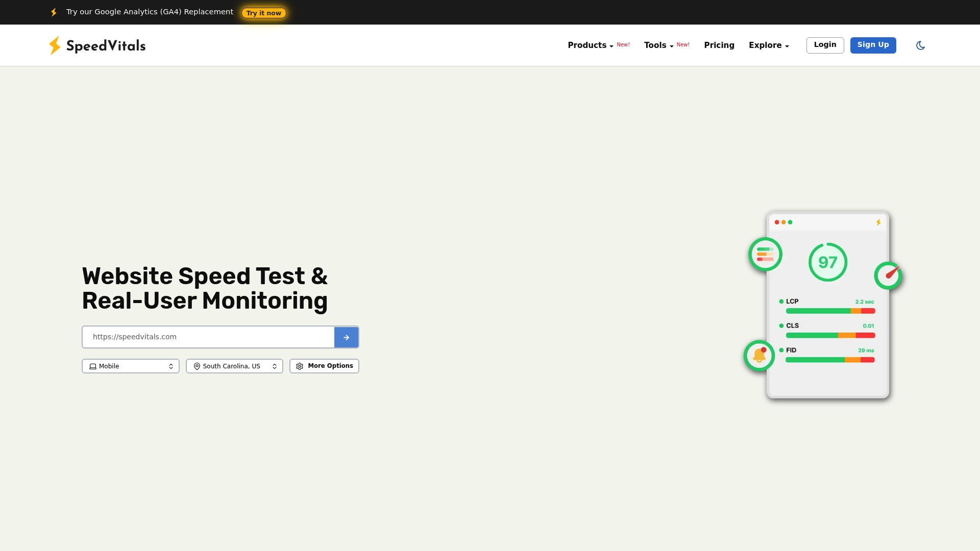Click the location pin icon beside South Carolina
This screenshot has height=551, width=980.
197,366
